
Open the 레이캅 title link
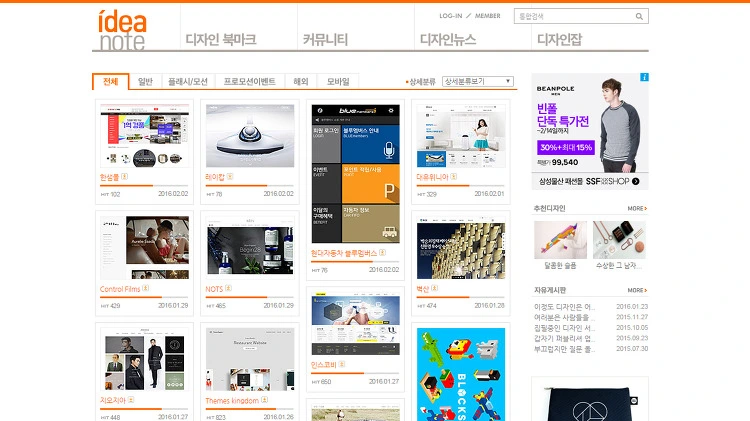pyautogui.click(x=215, y=177)
